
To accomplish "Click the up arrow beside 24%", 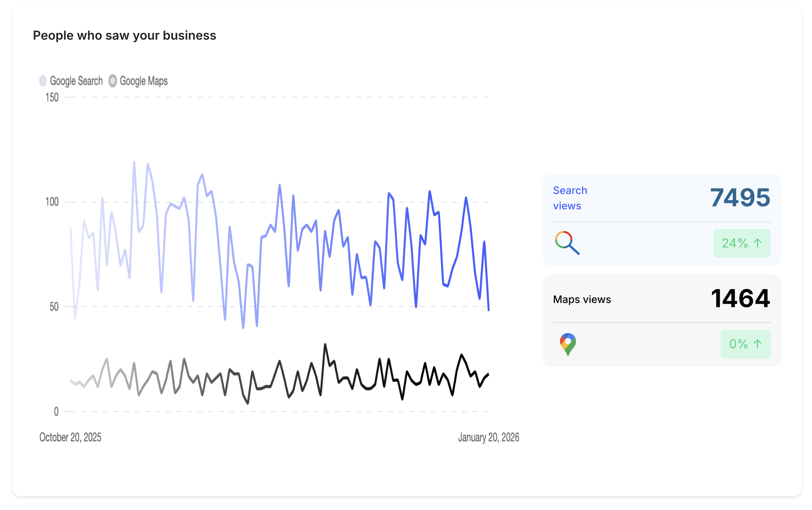I will pos(757,243).
